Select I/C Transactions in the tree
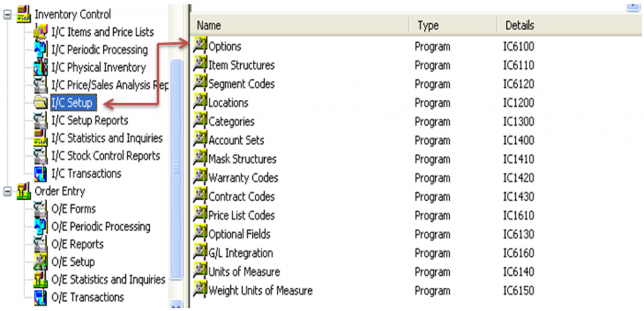 point(86,173)
